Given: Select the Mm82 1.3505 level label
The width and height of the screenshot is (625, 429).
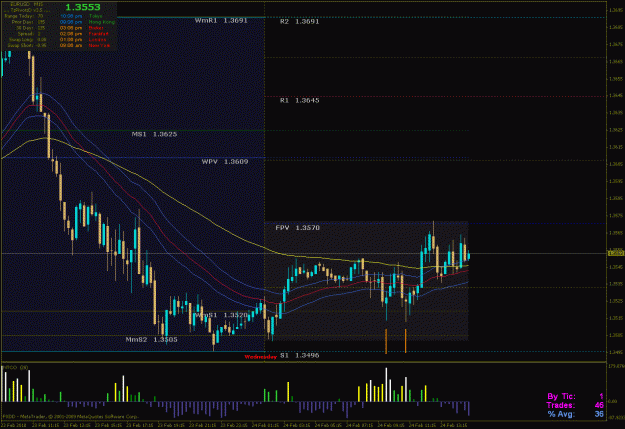Looking at the screenshot, I should pyautogui.click(x=151, y=340).
